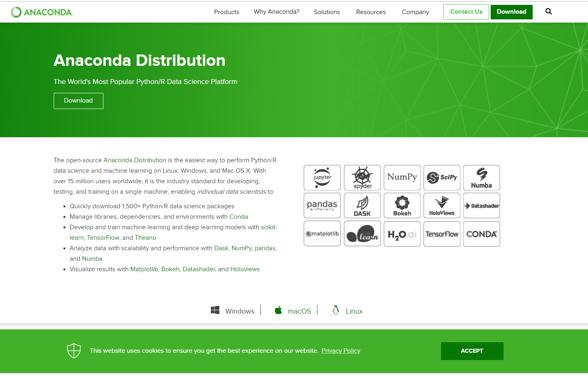
Task: Follow the Numba text link
Action: coord(92,259)
